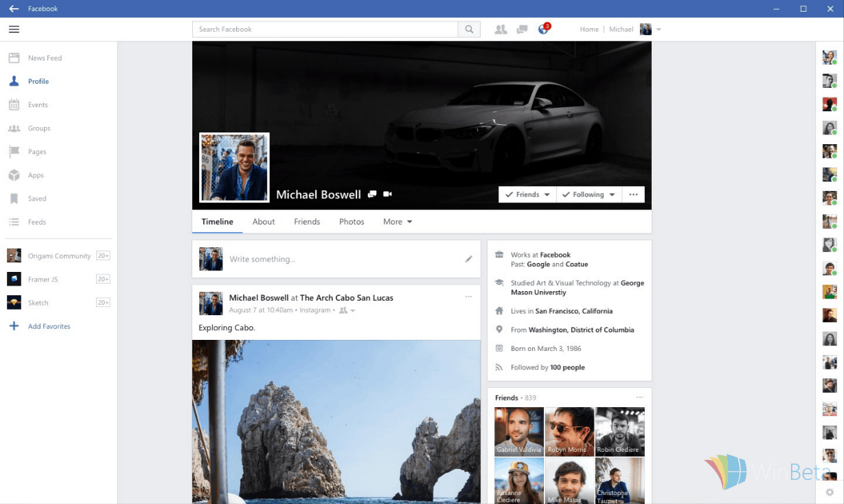This screenshot has height=504, width=844.
Task: Click the Apps cube icon
Action: click(x=14, y=175)
